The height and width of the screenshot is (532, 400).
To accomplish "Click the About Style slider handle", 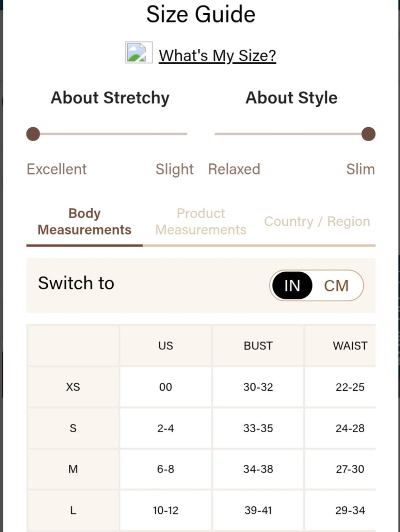I will (368, 134).
